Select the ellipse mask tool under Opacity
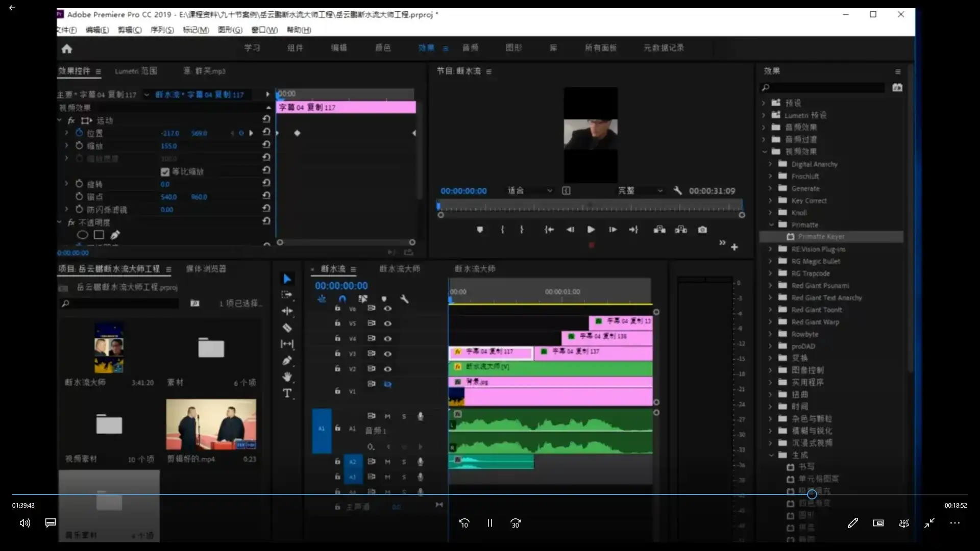This screenshot has width=980, height=551. [x=82, y=235]
